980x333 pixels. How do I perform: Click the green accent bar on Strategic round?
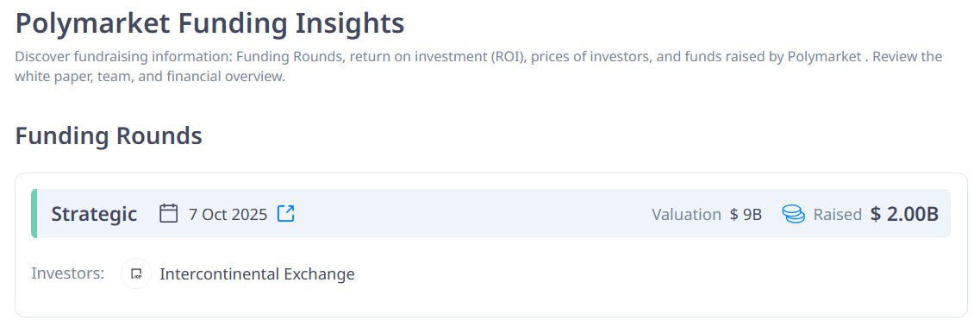(34, 213)
